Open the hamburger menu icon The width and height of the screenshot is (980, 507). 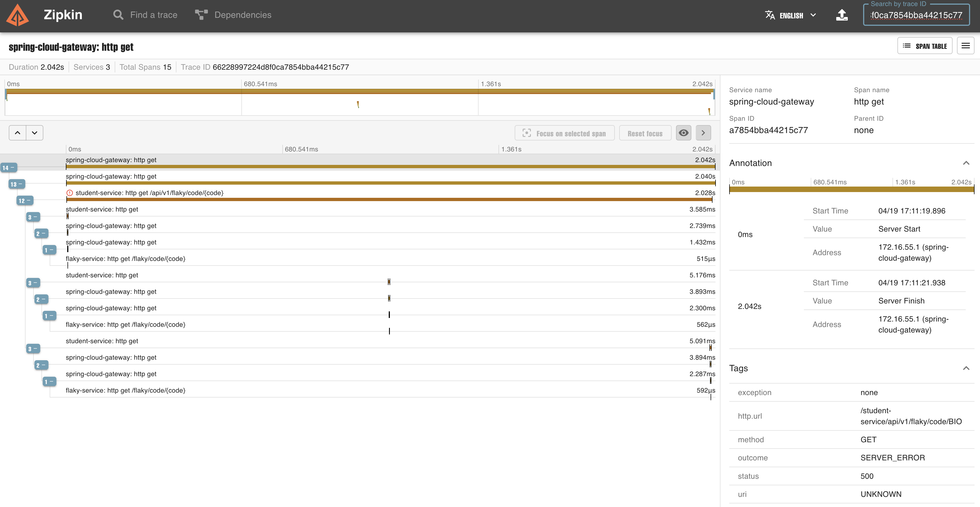[x=965, y=46]
